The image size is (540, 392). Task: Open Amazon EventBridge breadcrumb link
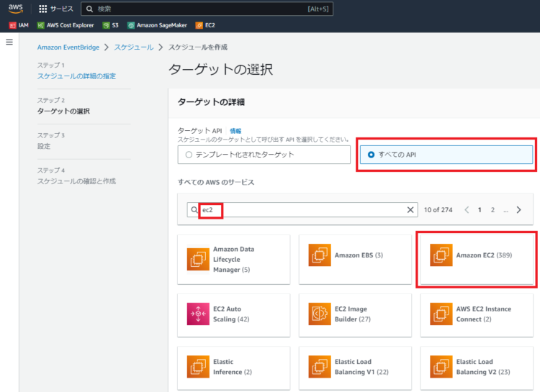click(68, 47)
